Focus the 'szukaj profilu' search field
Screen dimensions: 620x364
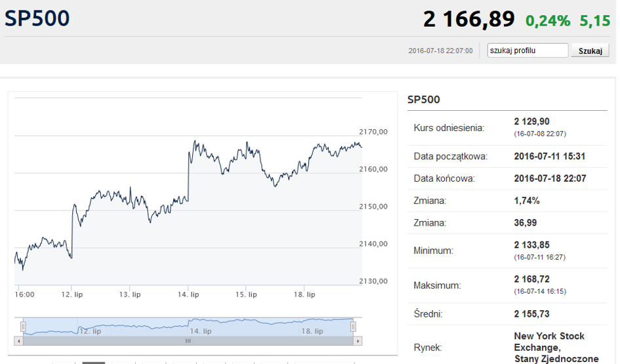[x=527, y=51]
